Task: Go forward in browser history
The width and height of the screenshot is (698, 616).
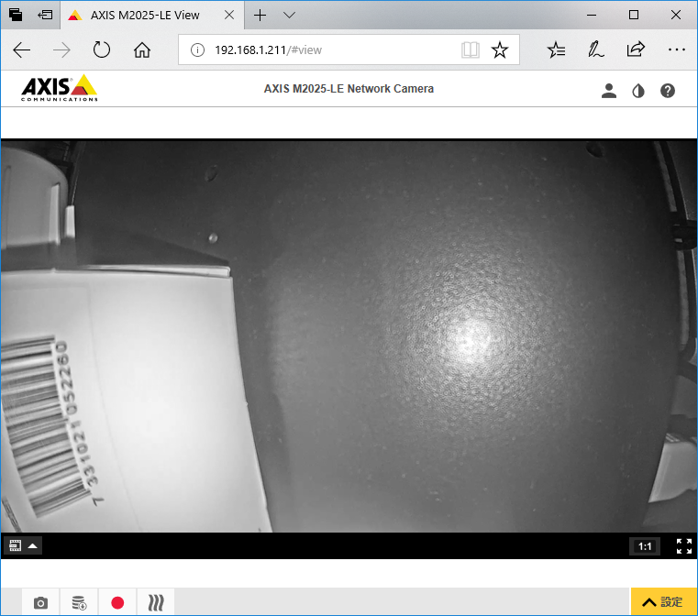Action: [x=61, y=49]
